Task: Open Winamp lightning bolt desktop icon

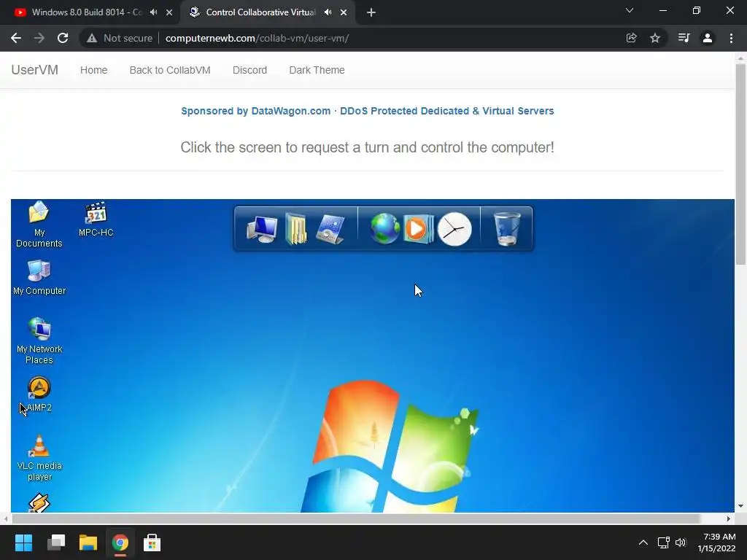Action: [x=39, y=503]
